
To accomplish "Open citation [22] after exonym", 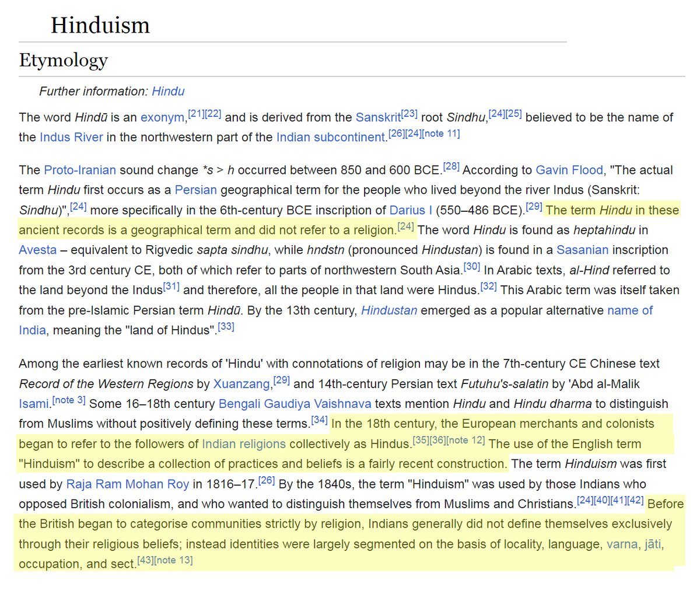I will pyautogui.click(x=213, y=114).
